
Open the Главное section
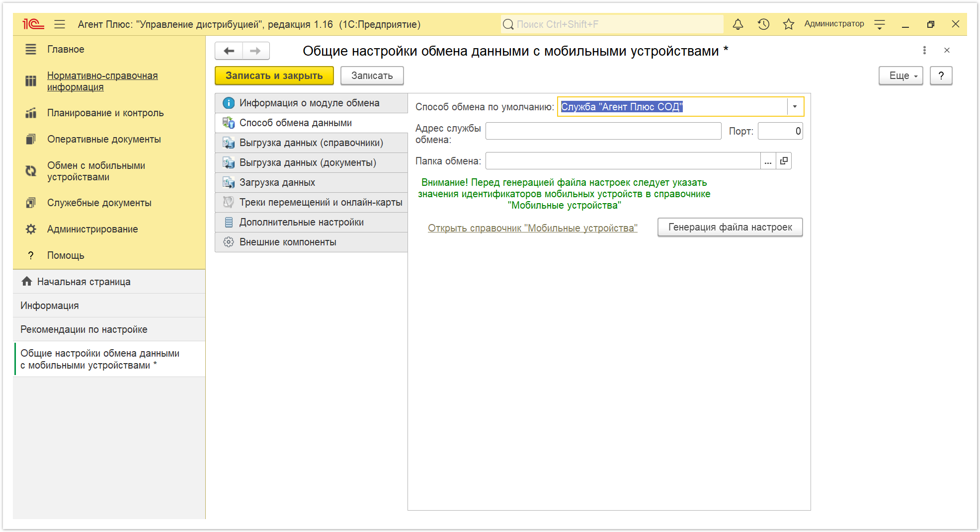pyautogui.click(x=66, y=49)
